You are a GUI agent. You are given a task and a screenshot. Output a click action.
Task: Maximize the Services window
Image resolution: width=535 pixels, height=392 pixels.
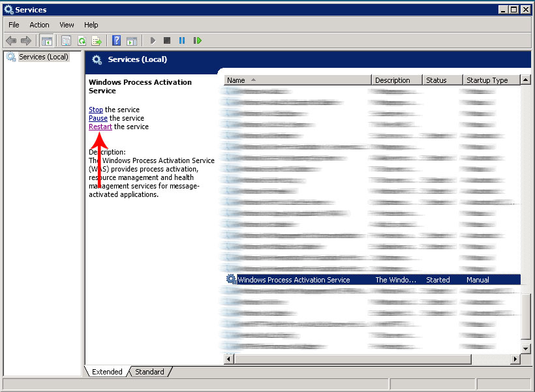point(514,10)
